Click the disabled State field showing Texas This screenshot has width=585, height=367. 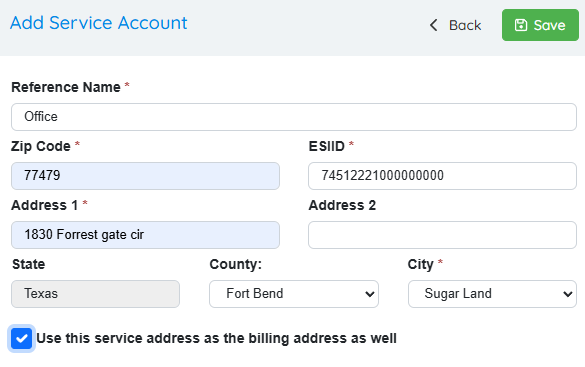[x=96, y=294]
